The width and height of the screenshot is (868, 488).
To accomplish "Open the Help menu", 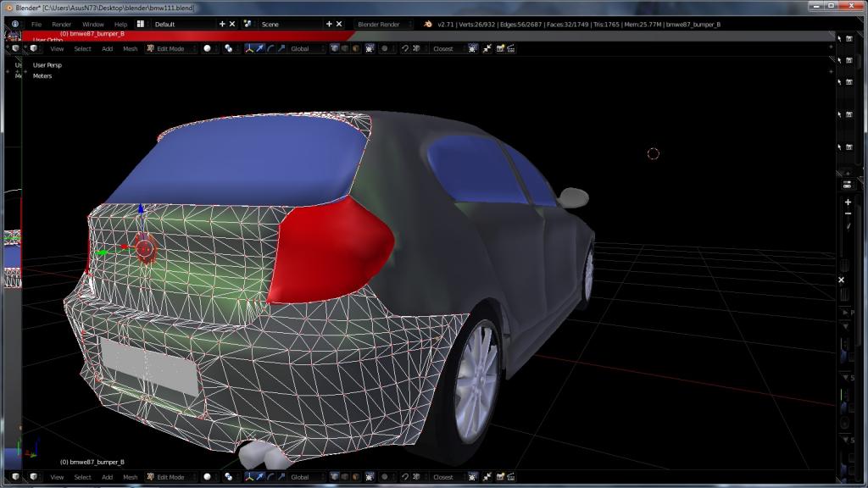I will 120,25.
